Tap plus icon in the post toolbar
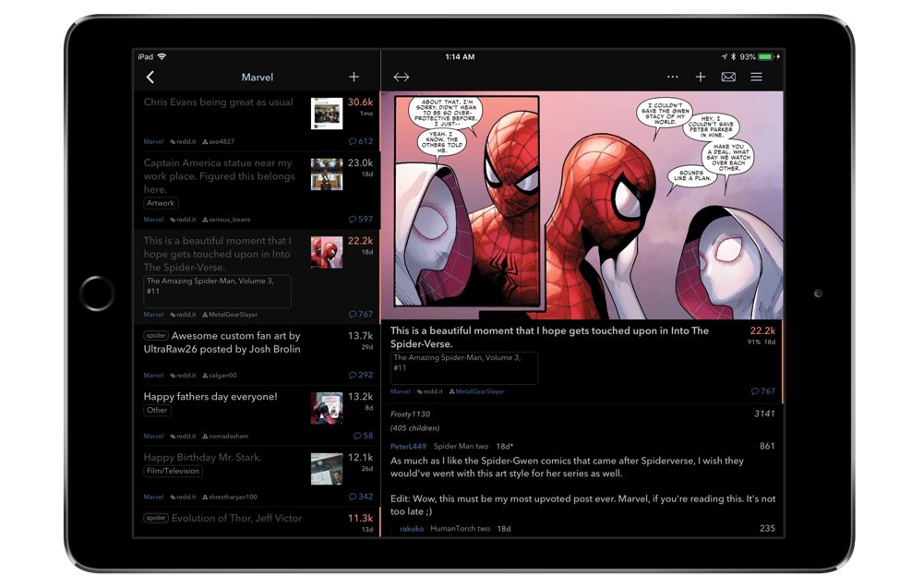 coord(701,77)
